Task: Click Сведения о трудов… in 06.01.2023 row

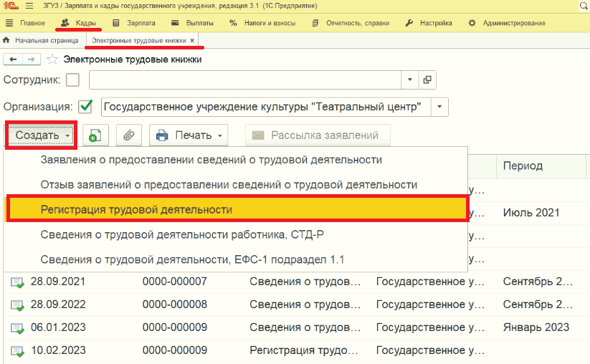Action: (x=305, y=327)
